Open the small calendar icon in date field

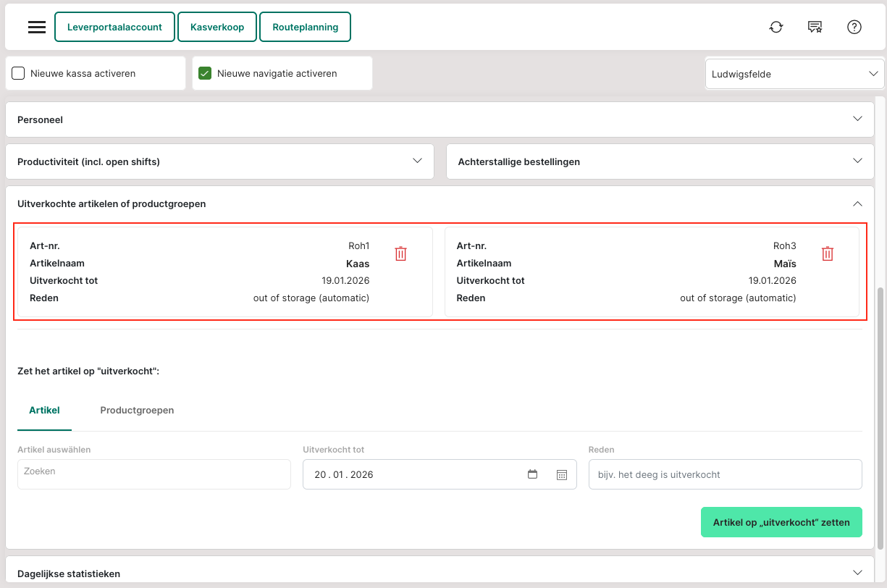(533, 474)
